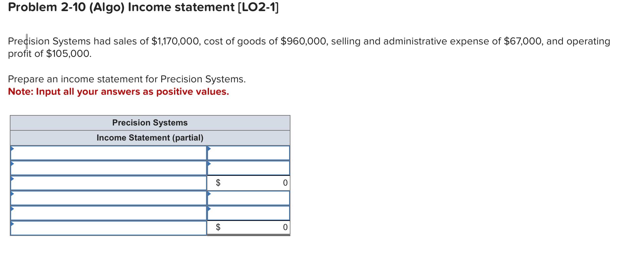Click the blue arrow in the first amount cell
The width and height of the screenshot is (644, 266).
209,149
